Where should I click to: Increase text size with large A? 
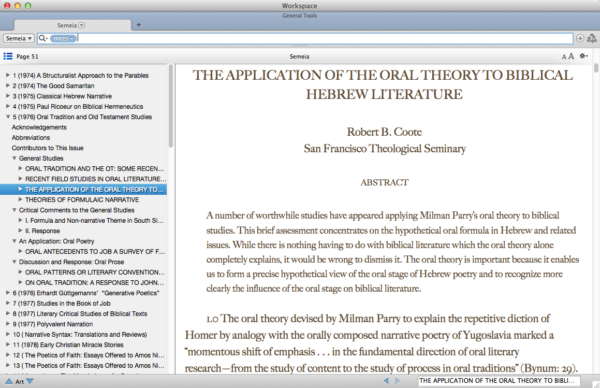coord(571,56)
